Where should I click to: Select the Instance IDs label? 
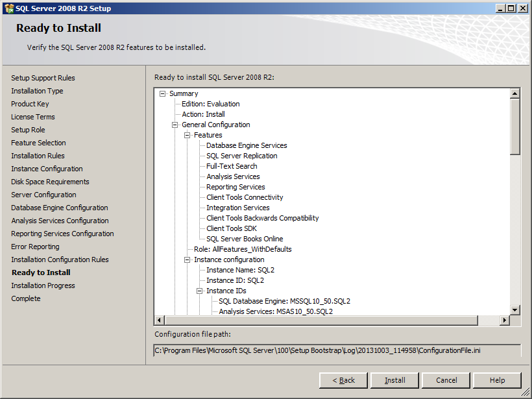pos(226,291)
